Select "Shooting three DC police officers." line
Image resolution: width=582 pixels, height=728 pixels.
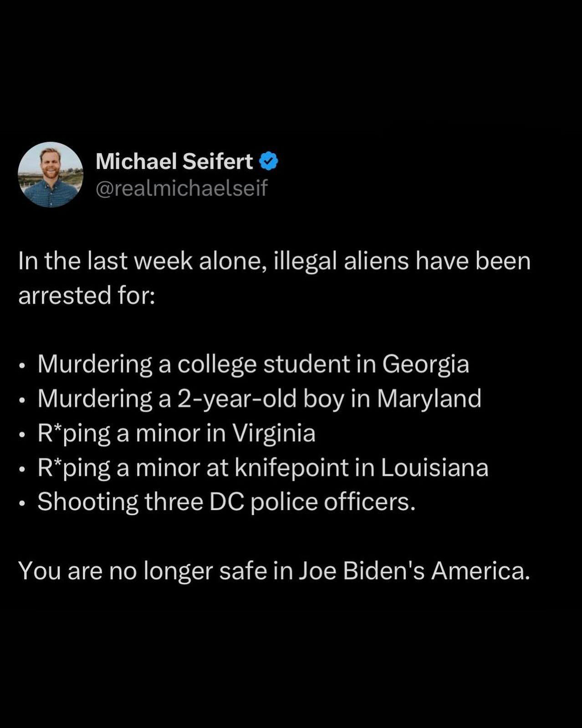226,502
